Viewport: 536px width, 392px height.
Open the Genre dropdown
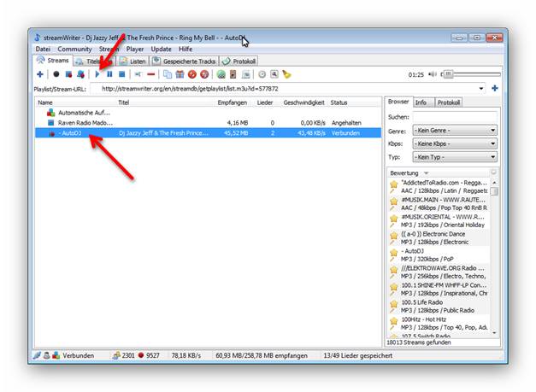tap(455, 131)
